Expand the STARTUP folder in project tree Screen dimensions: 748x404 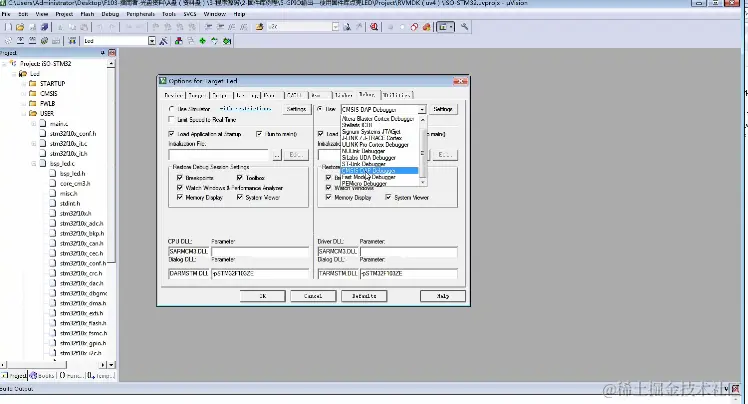[x=24, y=83]
